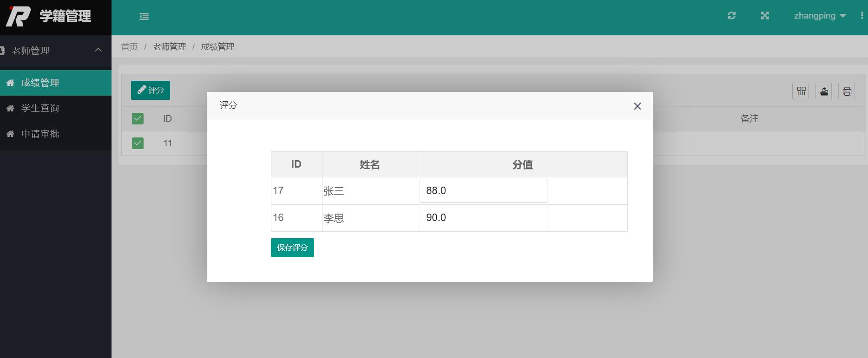Click the print table icon
868x358 pixels.
click(x=847, y=91)
